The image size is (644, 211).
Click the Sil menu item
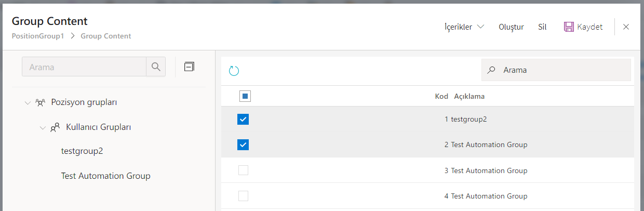pyautogui.click(x=542, y=27)
